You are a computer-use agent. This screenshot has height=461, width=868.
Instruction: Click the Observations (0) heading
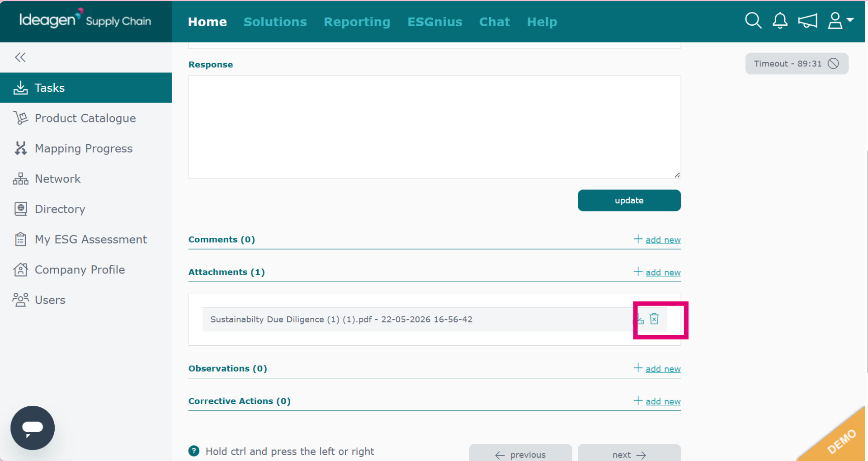pyautogui.click(x=228, y=368)
